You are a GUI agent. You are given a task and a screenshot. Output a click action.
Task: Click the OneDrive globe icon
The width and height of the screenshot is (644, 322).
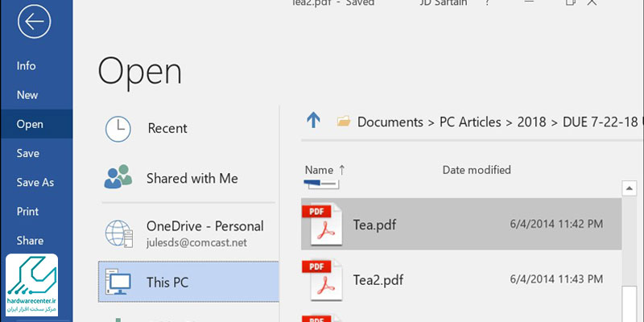[x=118, y=233]
